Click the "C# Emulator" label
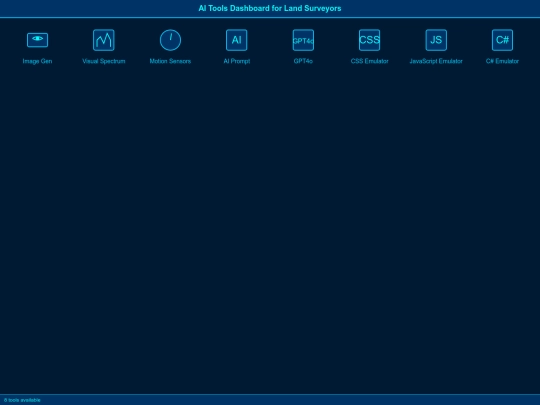The image size is (540, 405). [x=502, y=61]
